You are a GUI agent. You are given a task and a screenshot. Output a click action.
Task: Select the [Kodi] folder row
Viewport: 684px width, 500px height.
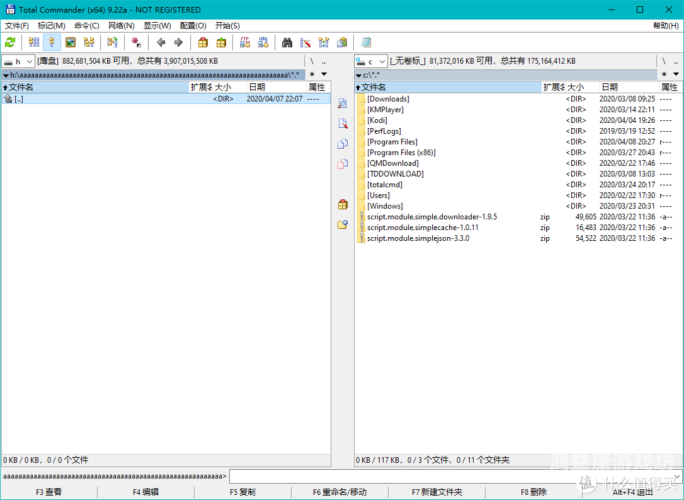click(518, 120)
